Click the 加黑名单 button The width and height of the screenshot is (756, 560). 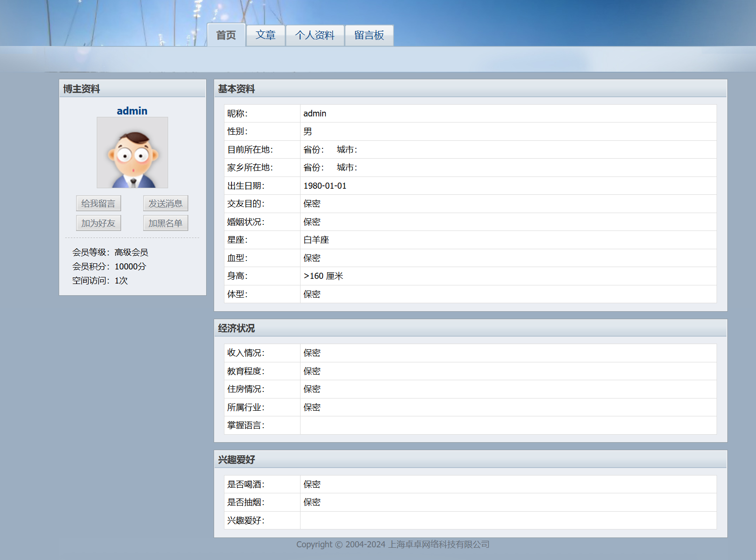[165, 223]
